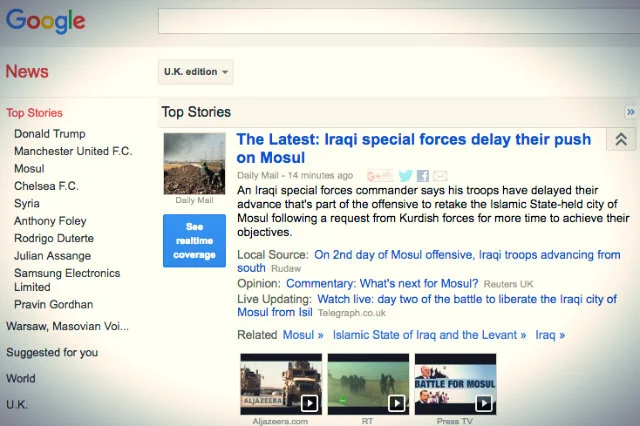
Task: Share story via Twitter bird icon
Action: coord(405,176)
